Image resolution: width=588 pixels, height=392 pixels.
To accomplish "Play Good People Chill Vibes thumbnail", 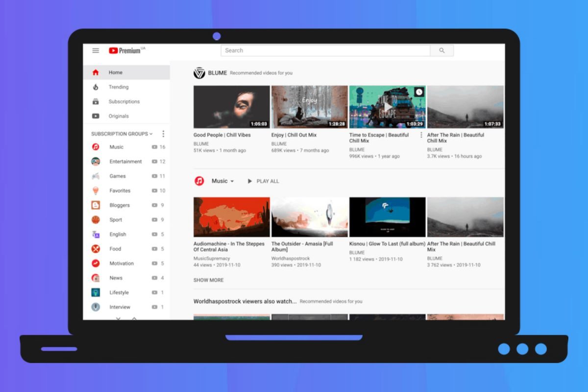I will [x=232, y=107].
